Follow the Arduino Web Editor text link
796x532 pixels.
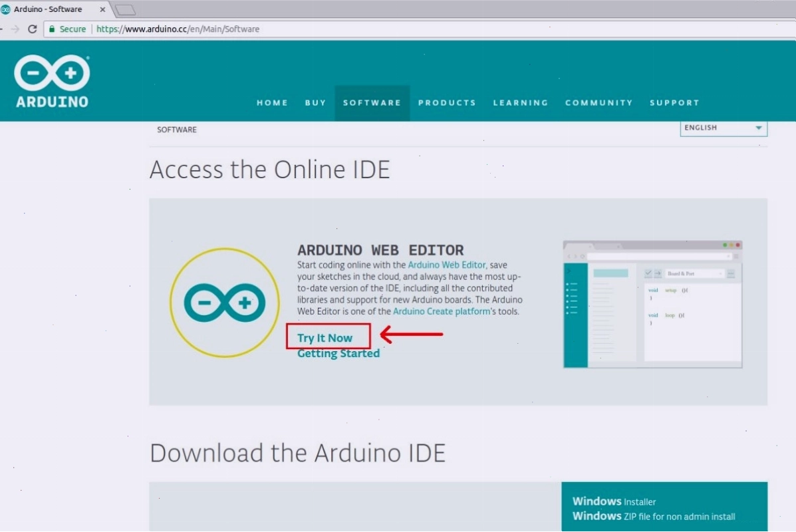pyautogui.click(x=447, y=265)
